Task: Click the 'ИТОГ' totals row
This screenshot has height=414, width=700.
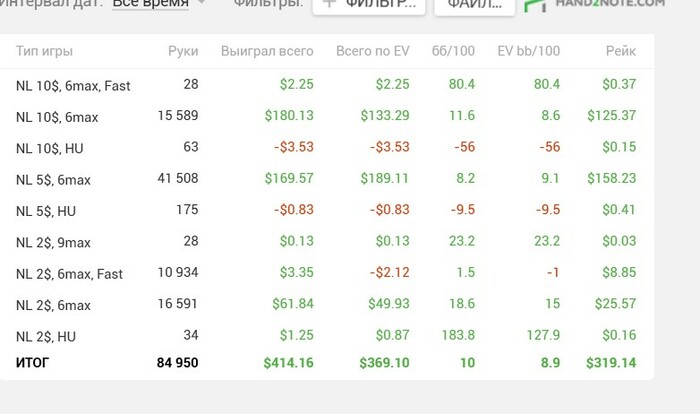Action: 327,363
